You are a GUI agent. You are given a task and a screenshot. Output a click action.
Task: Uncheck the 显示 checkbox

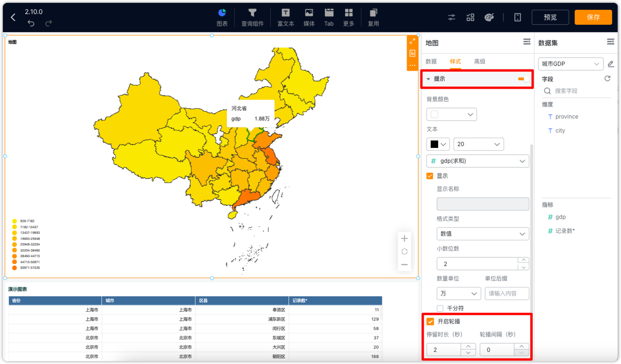point(429,176)
